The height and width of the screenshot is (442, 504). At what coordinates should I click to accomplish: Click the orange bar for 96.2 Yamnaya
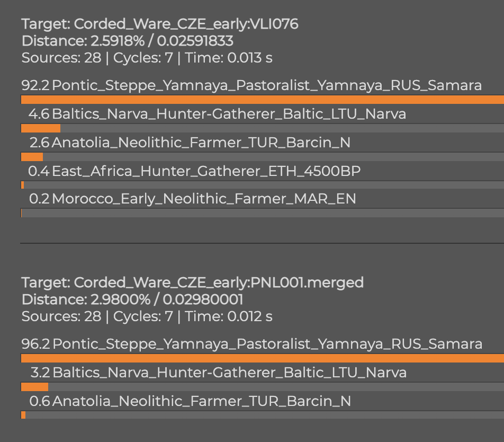262,358
